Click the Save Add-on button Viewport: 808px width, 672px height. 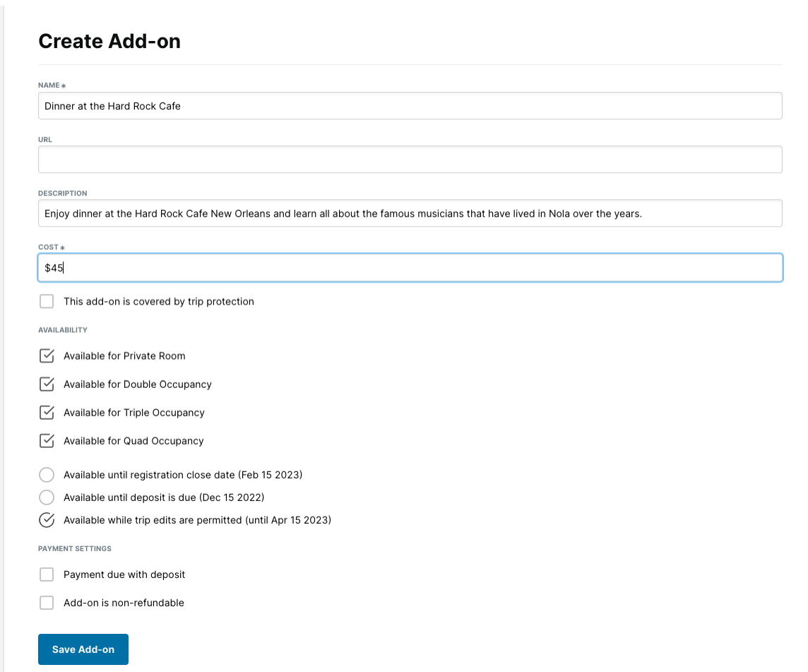[x=83, y=649]
